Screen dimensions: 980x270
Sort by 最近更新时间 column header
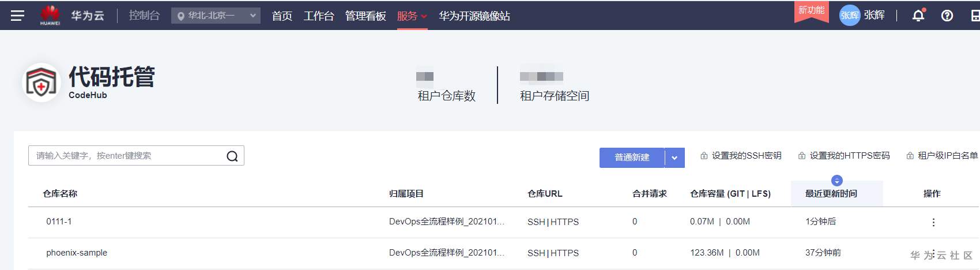pos(831,194)
